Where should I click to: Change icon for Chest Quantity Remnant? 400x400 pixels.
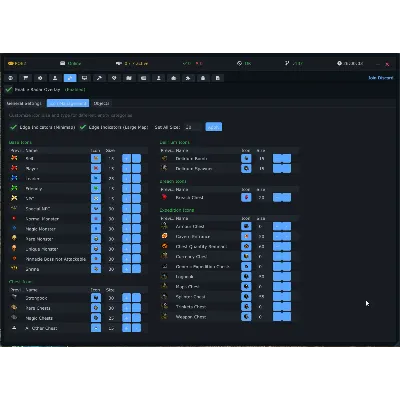pos(246,246)
